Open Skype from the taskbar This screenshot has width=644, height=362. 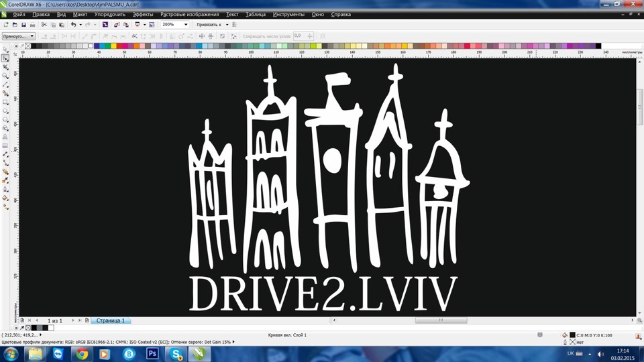tap(176, 353)
